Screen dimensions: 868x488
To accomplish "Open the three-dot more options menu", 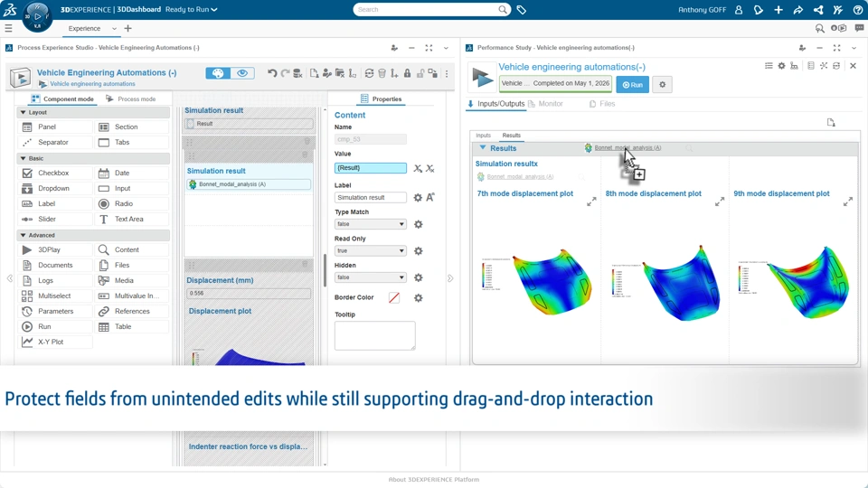I will [447, 73].
